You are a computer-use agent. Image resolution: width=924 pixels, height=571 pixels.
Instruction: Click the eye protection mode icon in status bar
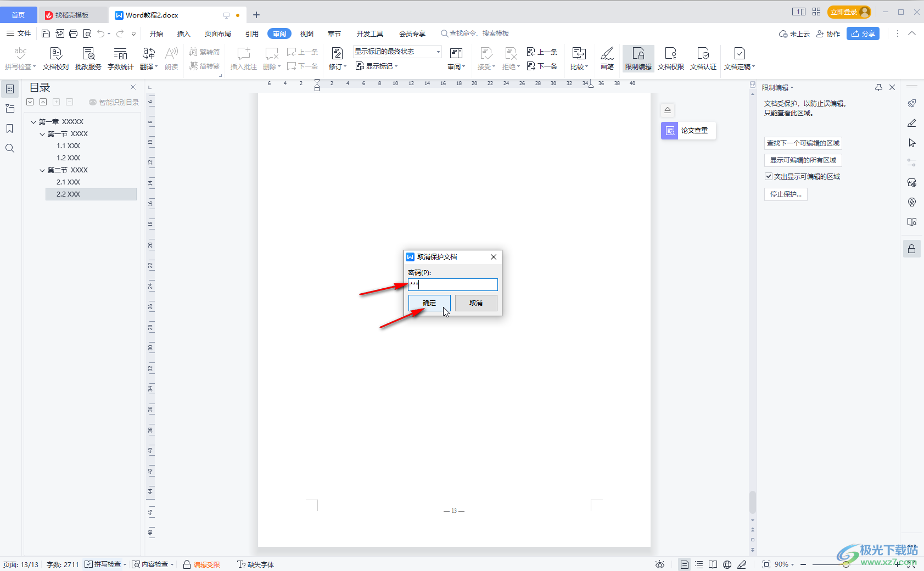click(x=660, y=564)
